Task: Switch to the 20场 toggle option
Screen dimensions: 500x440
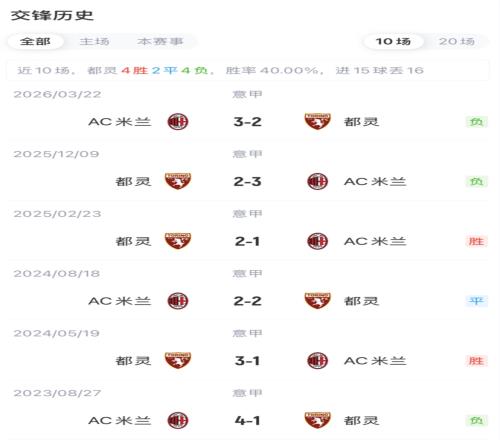Action: (457, 42)
